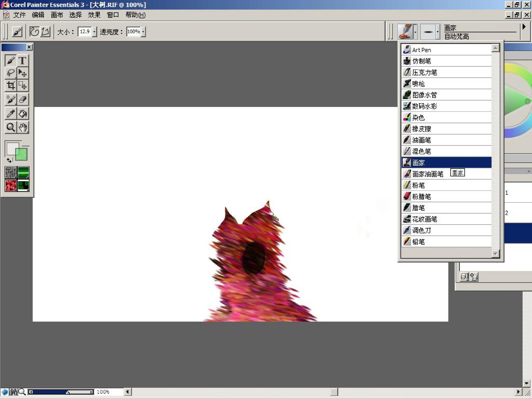Viewport: 532px width, 399px height.
Task: Expand the brush category selector arrow
Action: tap(415, 32)
